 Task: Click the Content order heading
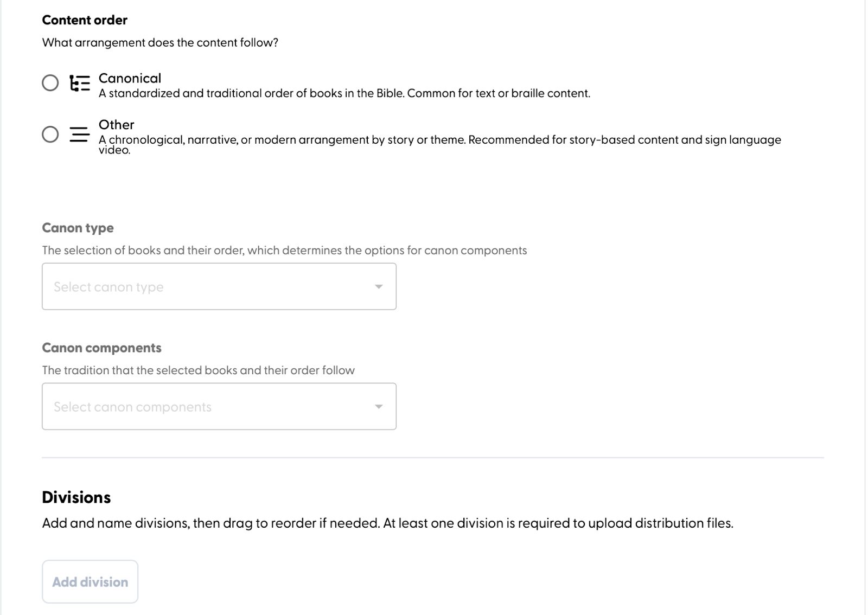85,20
